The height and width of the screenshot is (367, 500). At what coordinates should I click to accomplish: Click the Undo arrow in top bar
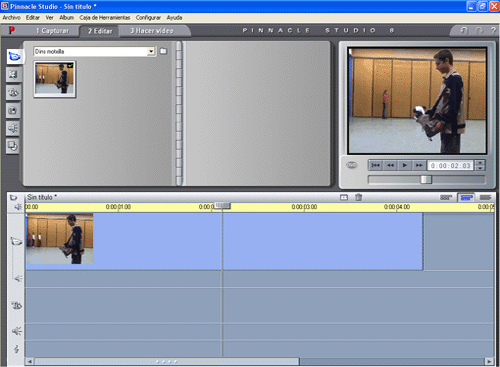tap(464, 31)
